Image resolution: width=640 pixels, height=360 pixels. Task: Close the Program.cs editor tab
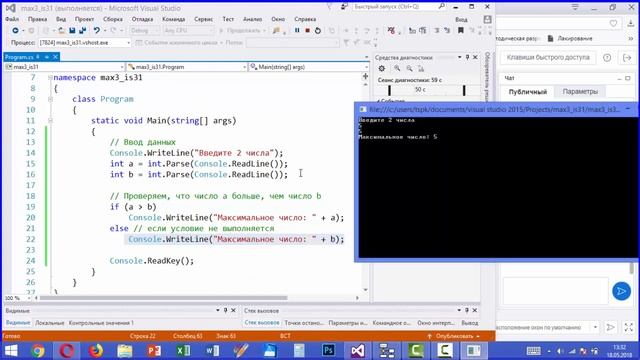pos(56,57)
